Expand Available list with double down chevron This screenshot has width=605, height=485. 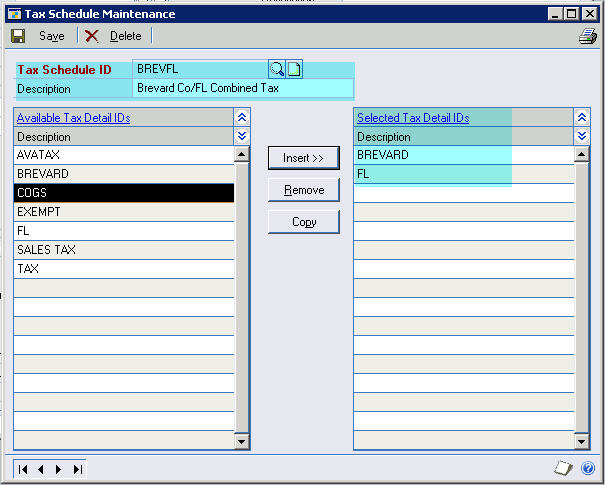(x=242, y=136)
